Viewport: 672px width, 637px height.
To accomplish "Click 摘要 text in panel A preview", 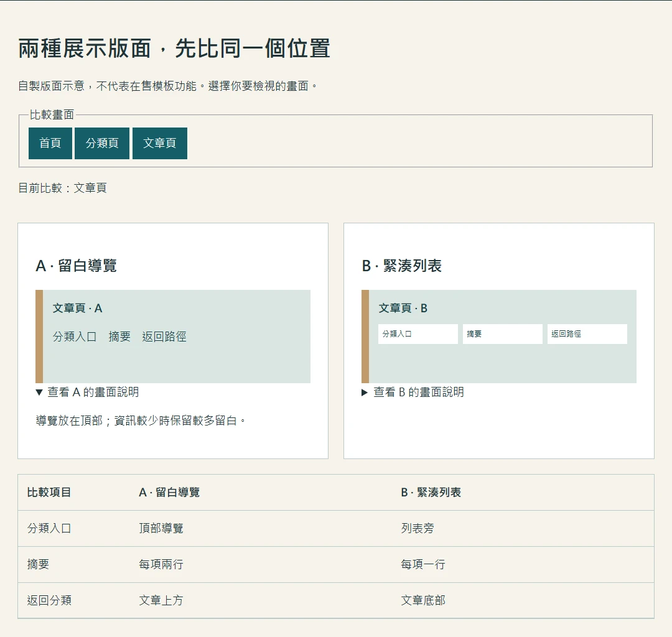I will tap(119, 337).
